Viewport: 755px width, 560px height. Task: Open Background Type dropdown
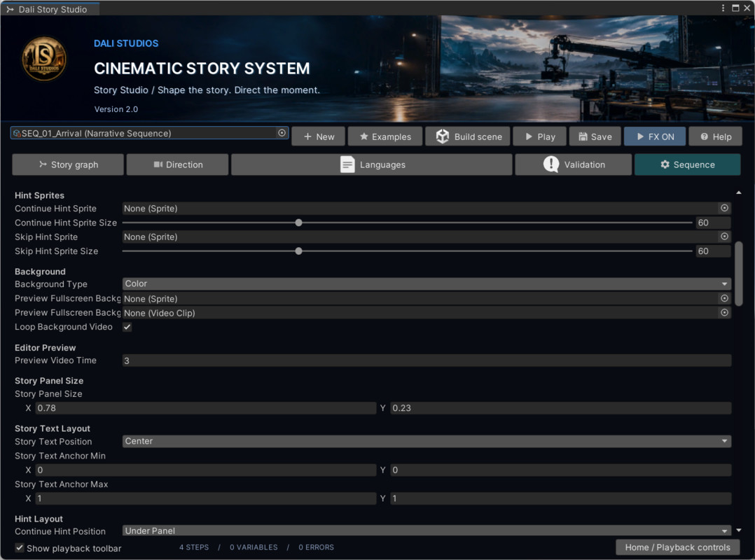point(427,283)
